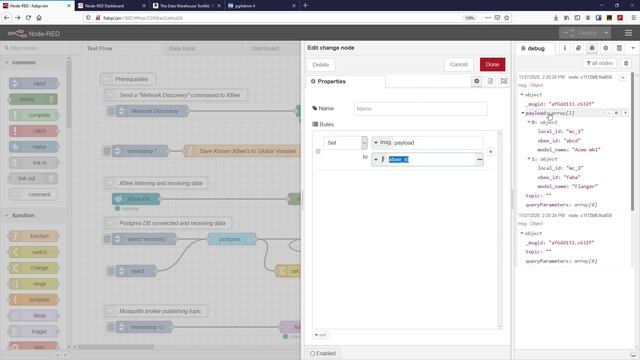The image size is (640, 360).
Task: Open the help book sidebar icon
Action: pyautogui.click(x=578, y=48)
